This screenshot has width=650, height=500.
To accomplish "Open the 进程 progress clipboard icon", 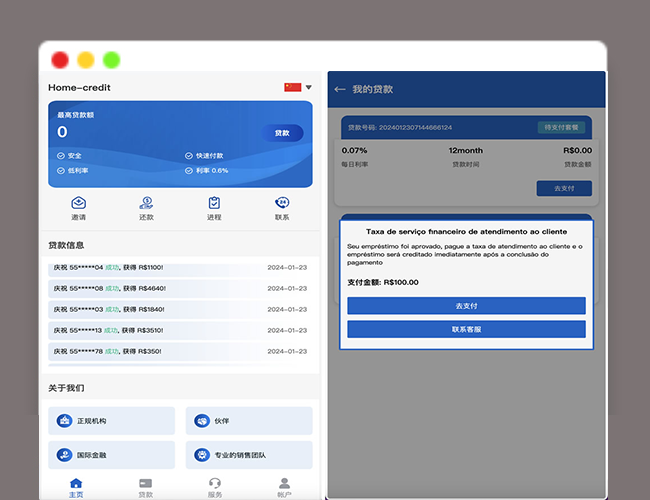I will pyautogui.click(x=214, y=203).
